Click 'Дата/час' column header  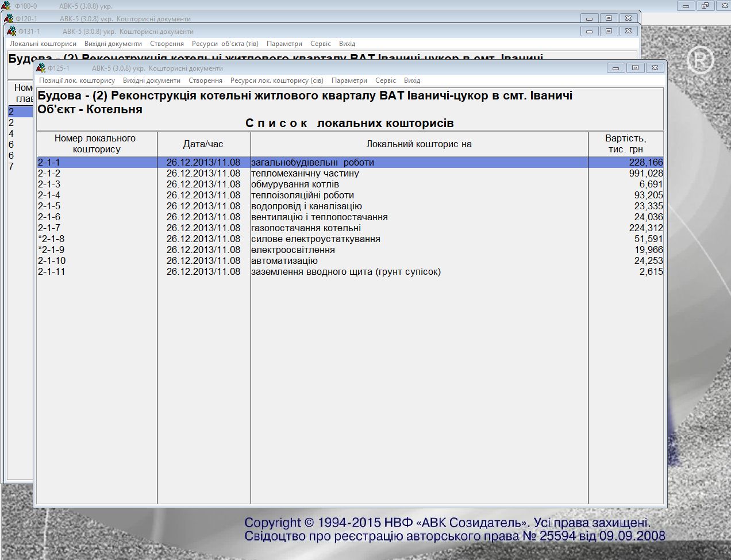(x=203, y=144)
